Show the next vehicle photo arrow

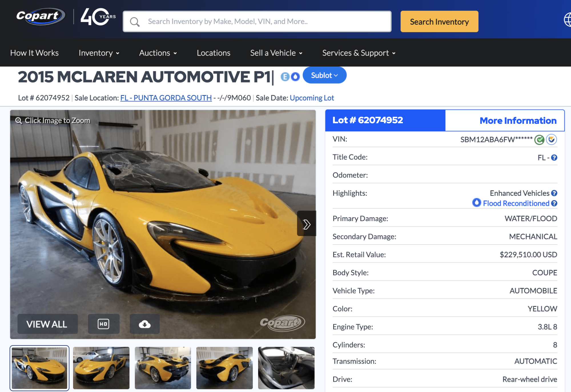306,224
